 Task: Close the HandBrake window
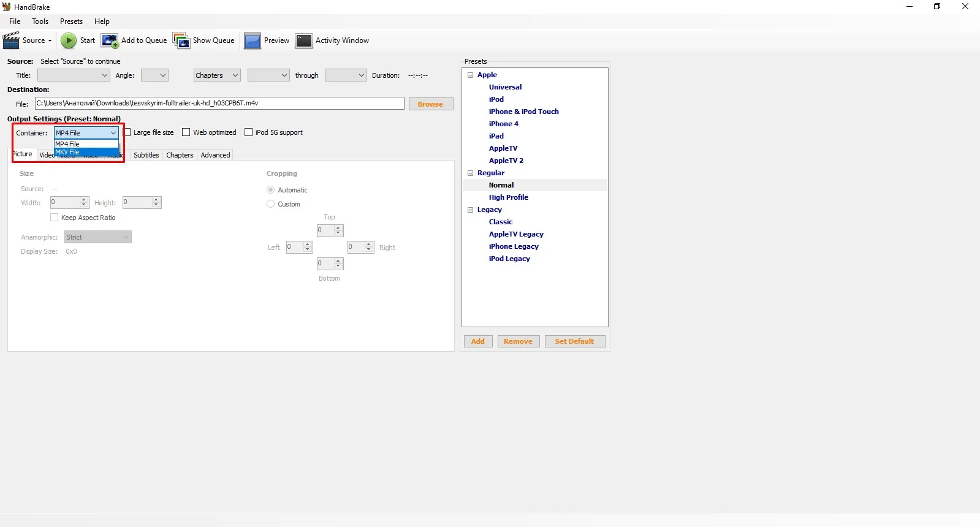tap(965, 7)
